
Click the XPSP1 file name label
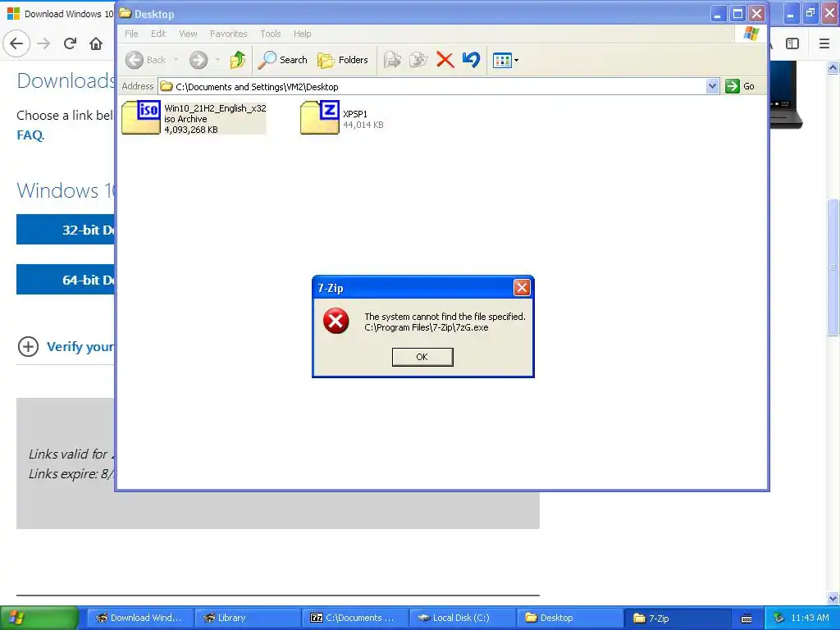(355, 114)
